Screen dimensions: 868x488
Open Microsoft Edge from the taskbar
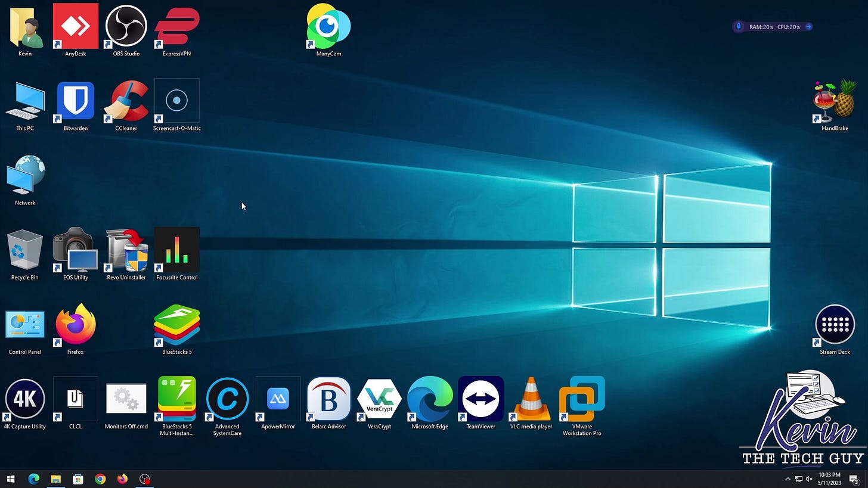[x=33, y=478]
